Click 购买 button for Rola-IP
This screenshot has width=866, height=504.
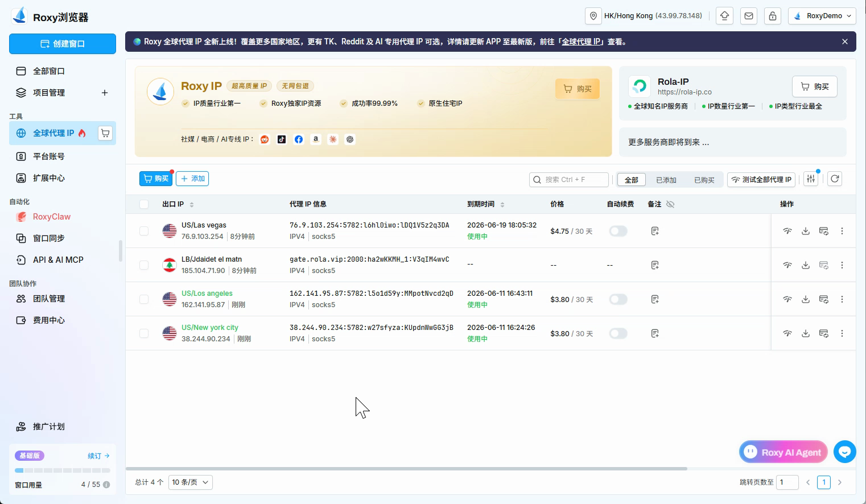click(815, 86)
